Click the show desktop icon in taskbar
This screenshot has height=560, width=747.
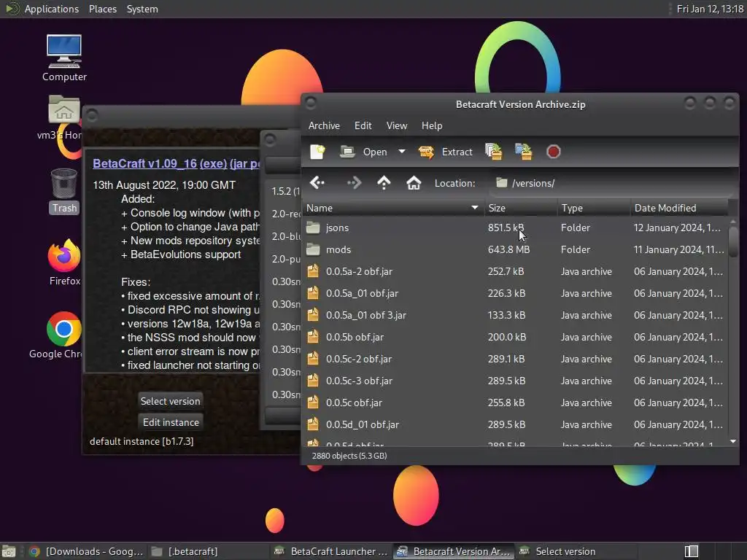(9, 551)
